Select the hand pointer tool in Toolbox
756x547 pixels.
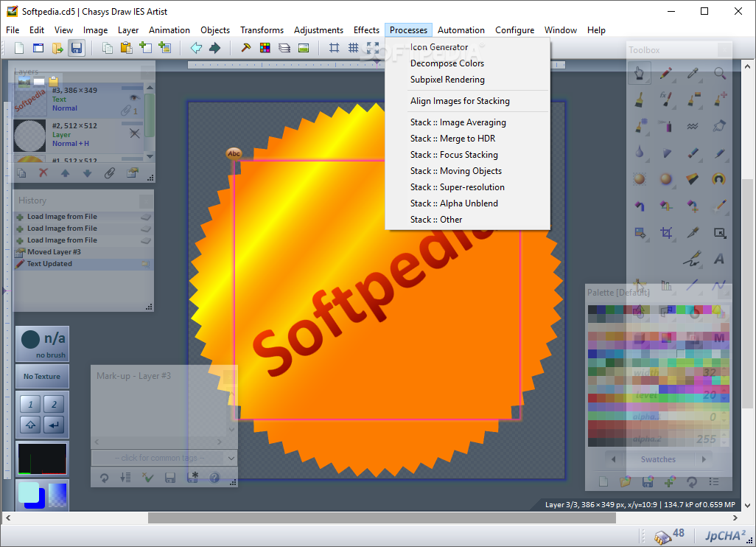[x=640, y=73]
